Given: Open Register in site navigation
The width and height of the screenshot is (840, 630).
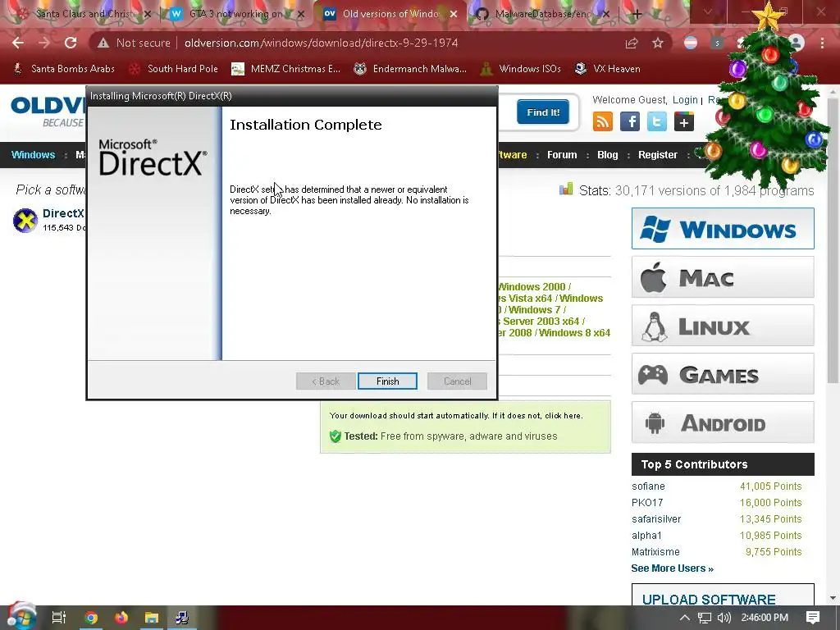Looking at the screenshot, I should (658, 155).
